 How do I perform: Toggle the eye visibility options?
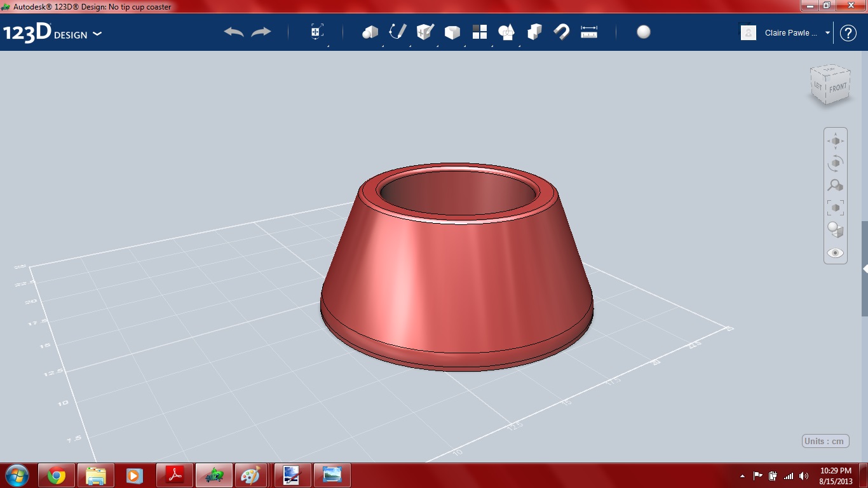coord(836,253)
